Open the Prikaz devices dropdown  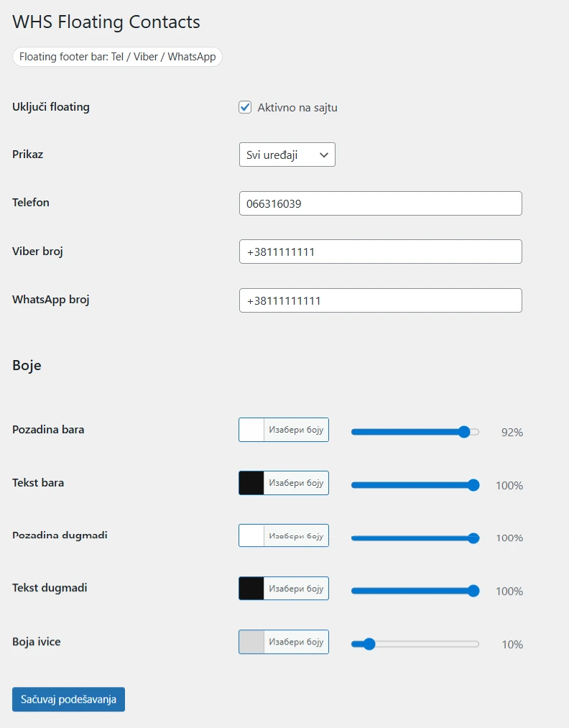pos(287,155)
